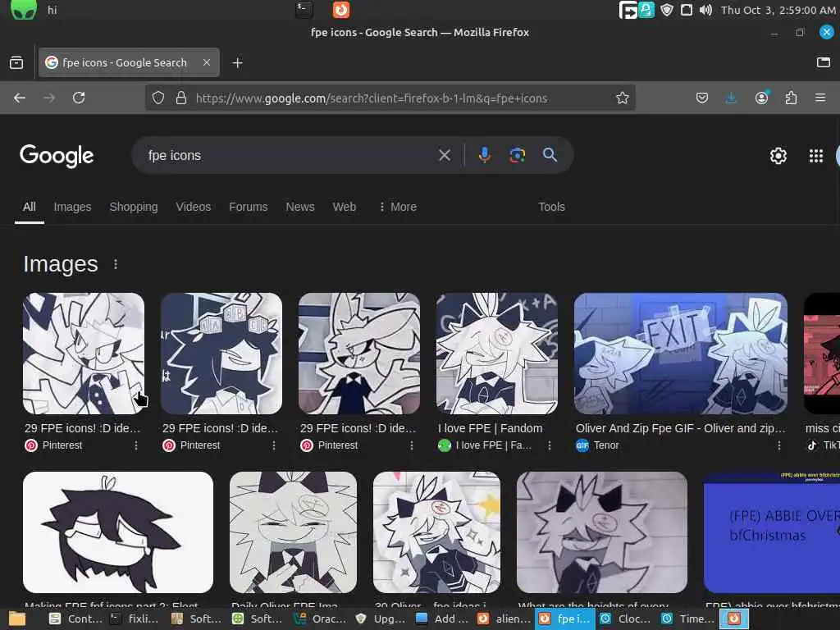Image resolution: width=840 pixels, height=630 pixels.
Task: Open the extensions puzzle icon
Action: 791,98
